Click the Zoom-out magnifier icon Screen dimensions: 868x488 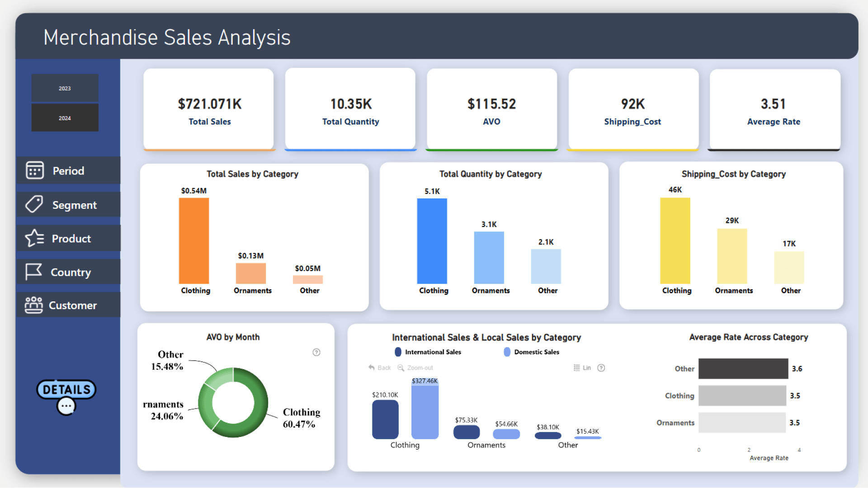pos(401,368)
